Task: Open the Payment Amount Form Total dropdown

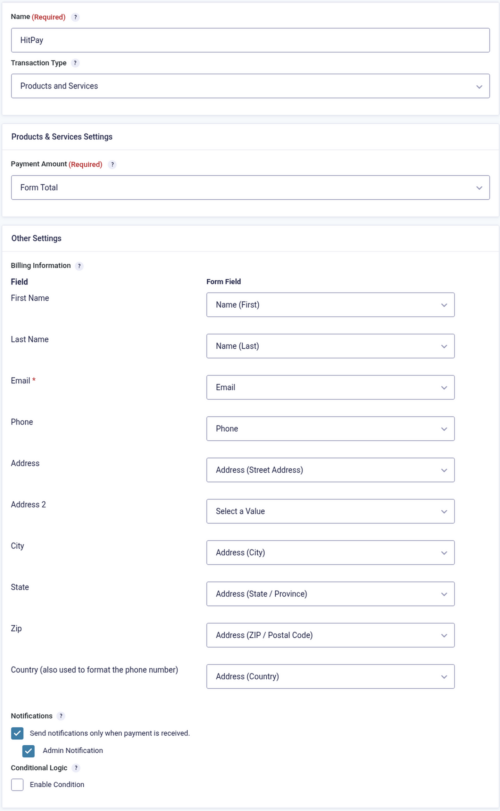Action: (x=250, y=188)
